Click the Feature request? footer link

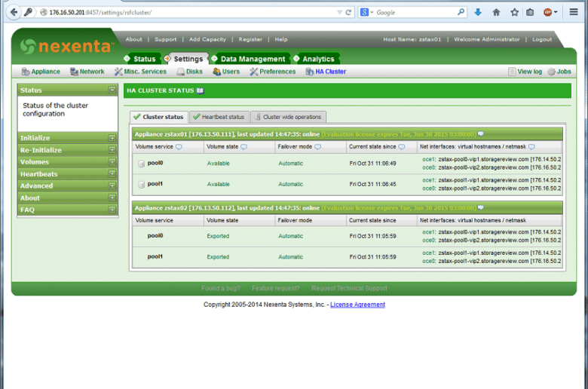(276, 289)
